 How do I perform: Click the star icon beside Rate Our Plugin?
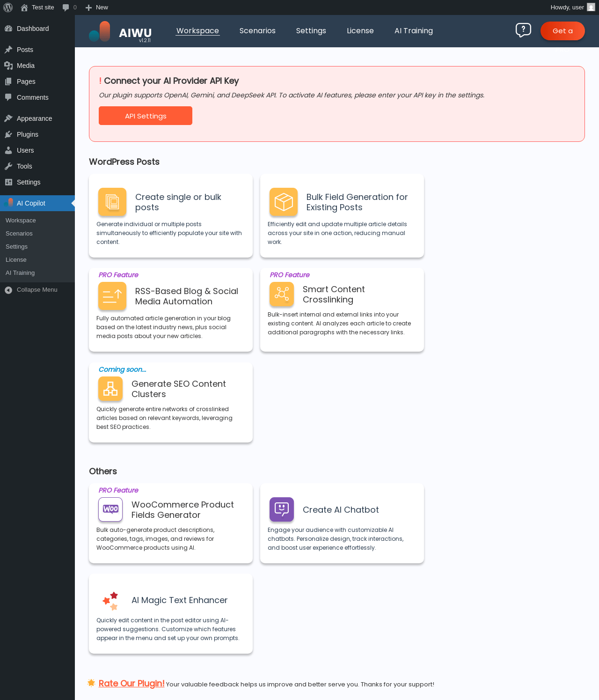click(91, 683)
